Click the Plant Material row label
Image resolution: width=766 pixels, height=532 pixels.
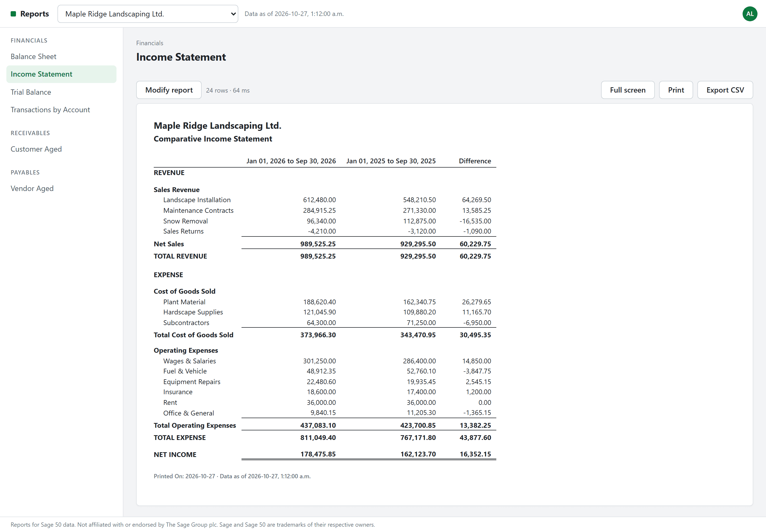[184, 302]
